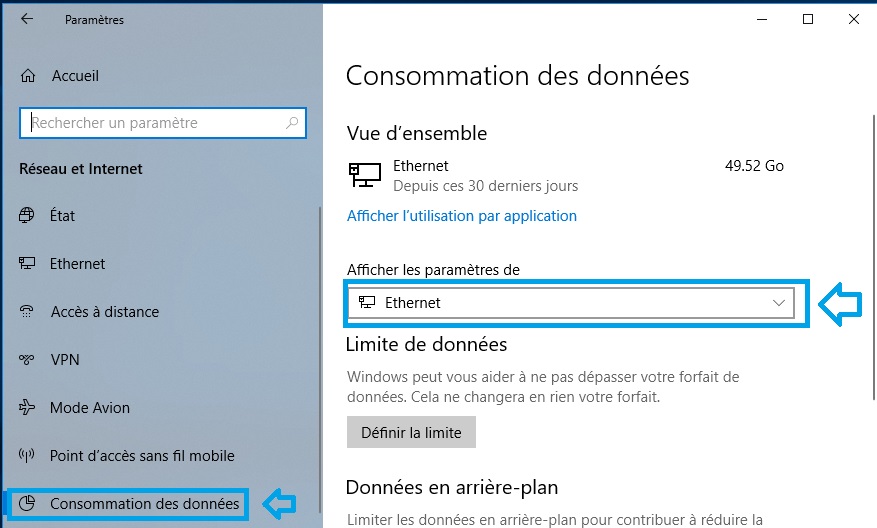Click the back arrow icon
This screenshot has height=528, width=877.
27,19
